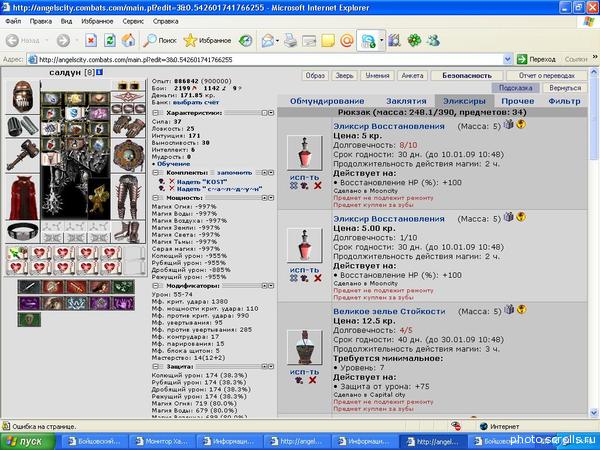Click the boots equipment slot
Screen dimensions: 600x450
[128, 232]
